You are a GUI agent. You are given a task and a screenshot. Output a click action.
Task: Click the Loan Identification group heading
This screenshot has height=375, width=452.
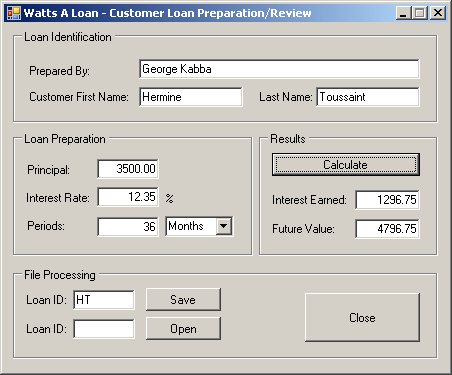pos(68,37)
